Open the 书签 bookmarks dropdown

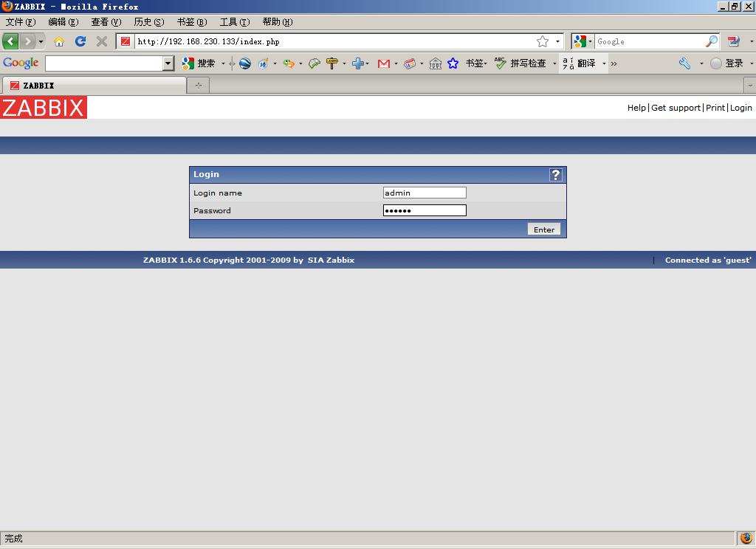(476, 63)
